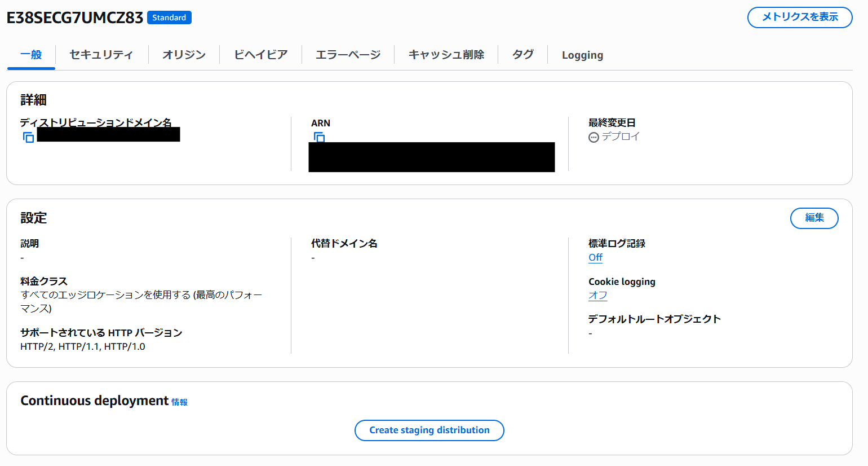Open Continuous deployment 情報 link
Screen dimensions: 868x466
[x=179, y=402]
